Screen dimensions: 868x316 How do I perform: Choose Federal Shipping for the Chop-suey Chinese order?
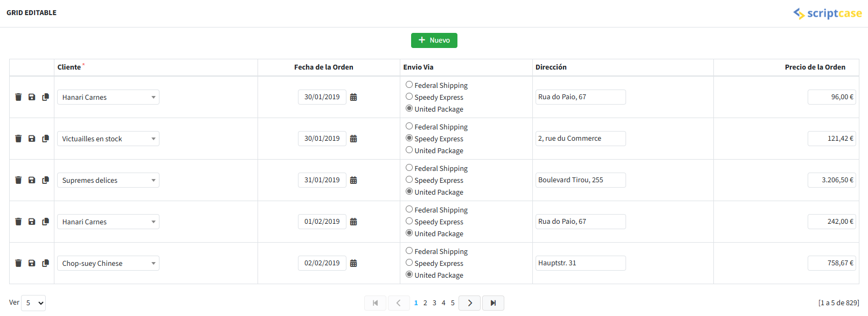(x=409, y=251)
